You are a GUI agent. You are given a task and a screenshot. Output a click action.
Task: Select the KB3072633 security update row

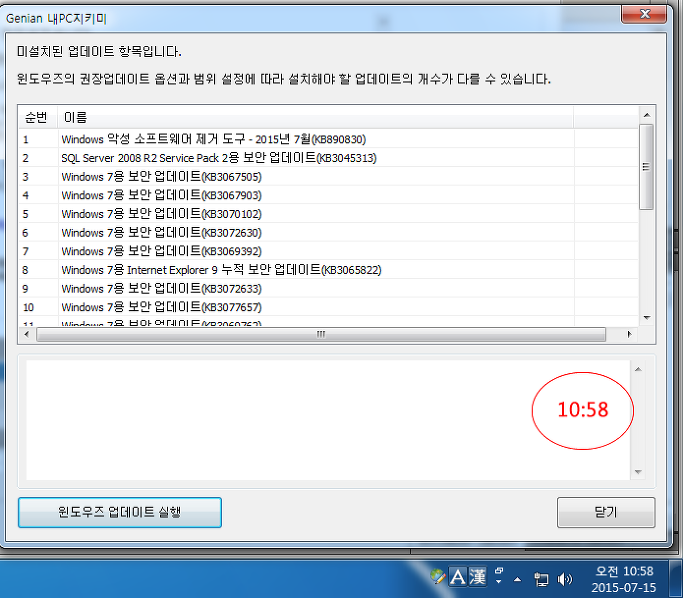click(328, 289)
